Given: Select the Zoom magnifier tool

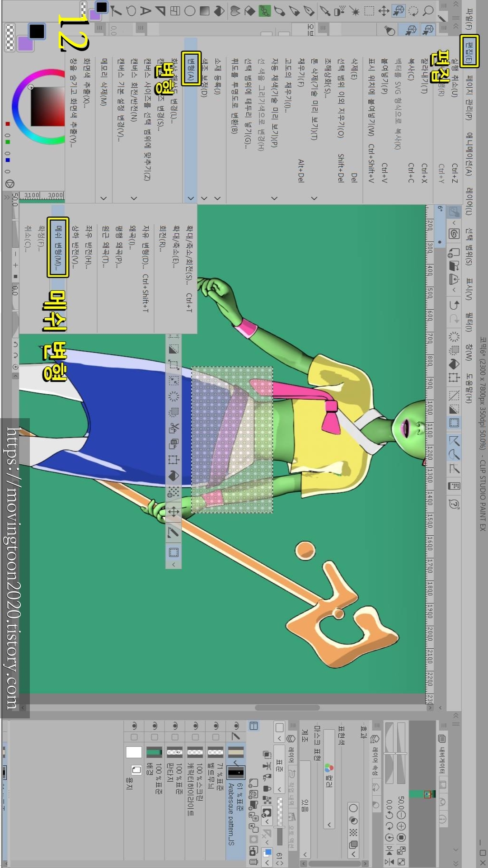Looking at the screenshot, I should 428,11.
